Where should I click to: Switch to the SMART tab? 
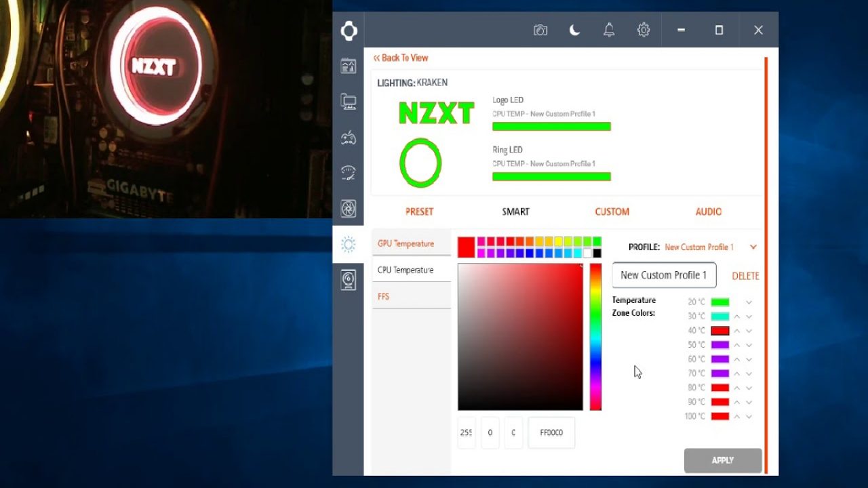pyautogui.click(x=515, y=211)
